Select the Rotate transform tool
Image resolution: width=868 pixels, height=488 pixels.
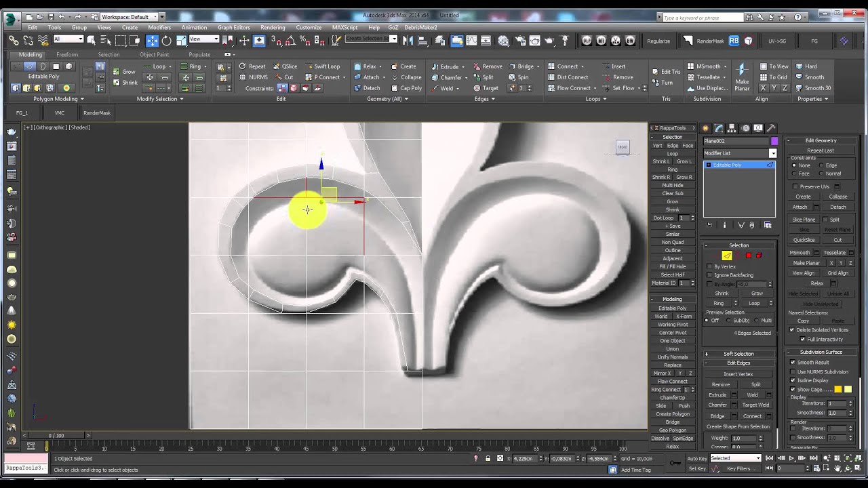tap(167, 41)
